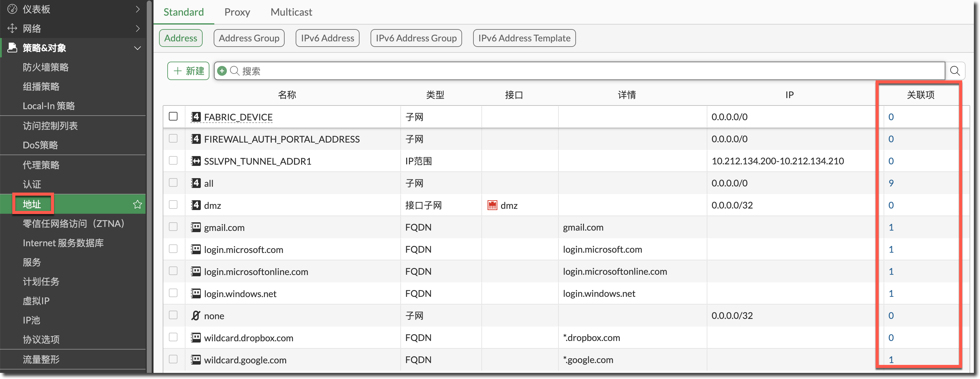Collapse the 策略&对象 section chevron
Viewport: 980px width, 379px height.
(x=138, y=48)
